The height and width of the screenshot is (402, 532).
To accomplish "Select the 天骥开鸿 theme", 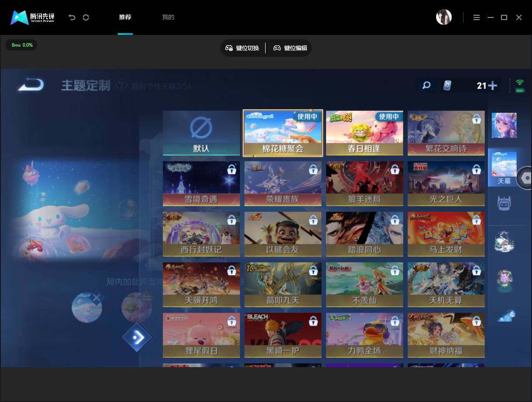I will tap(201, 285).
